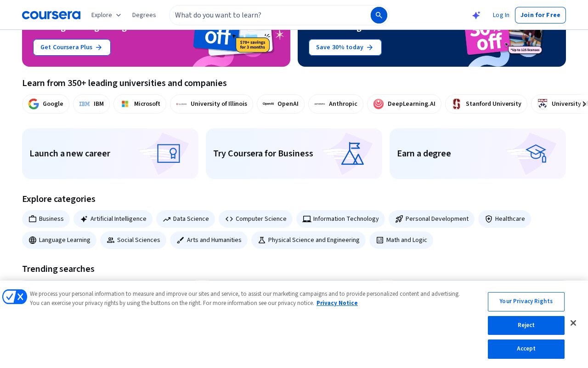This screenshot has height=368, width=588.
Task: Open the Math and Logic category chip
Action: tap(401, 240)
